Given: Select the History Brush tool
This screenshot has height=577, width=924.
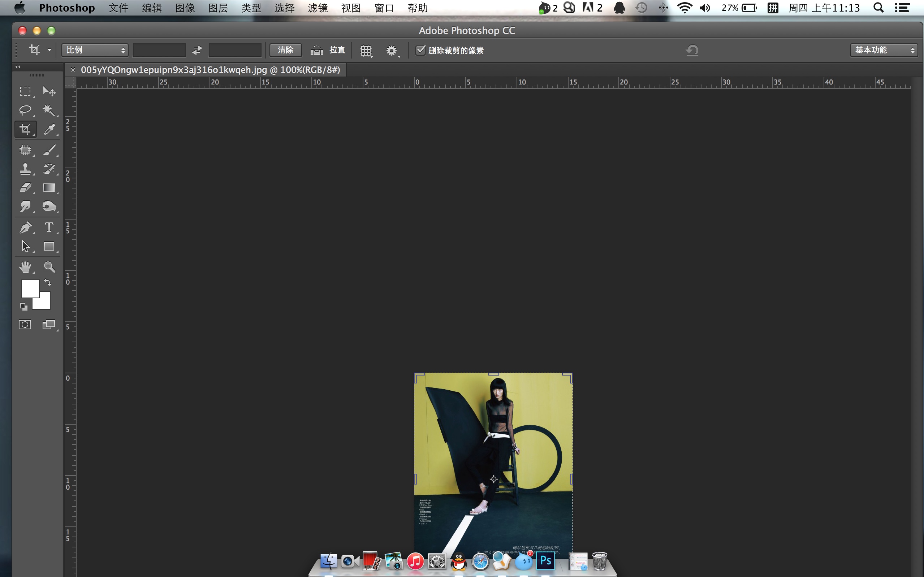Looking at the screenshot, I should pyautogui.click(x=49, y=169).
